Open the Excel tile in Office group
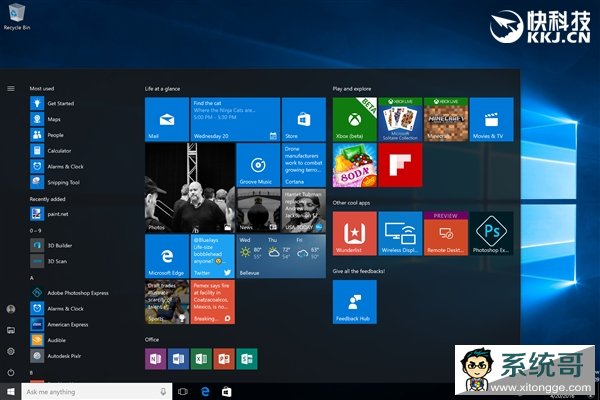 201,359
